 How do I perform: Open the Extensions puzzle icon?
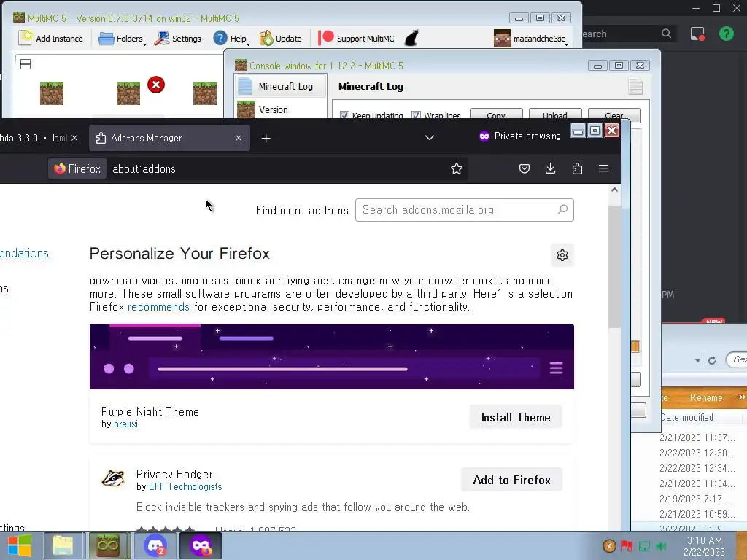[x=577, y=168]
